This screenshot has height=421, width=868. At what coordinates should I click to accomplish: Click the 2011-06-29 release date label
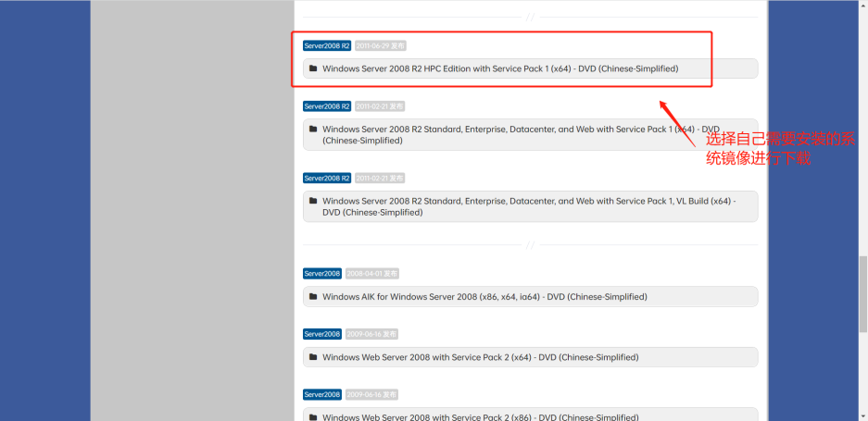[x=381, y=46]
